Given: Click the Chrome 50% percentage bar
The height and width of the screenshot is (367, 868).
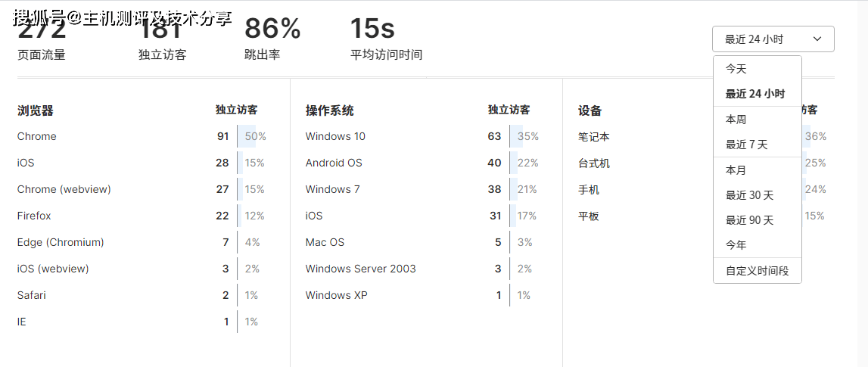Looking at the screenshot, I should (251, 137).
